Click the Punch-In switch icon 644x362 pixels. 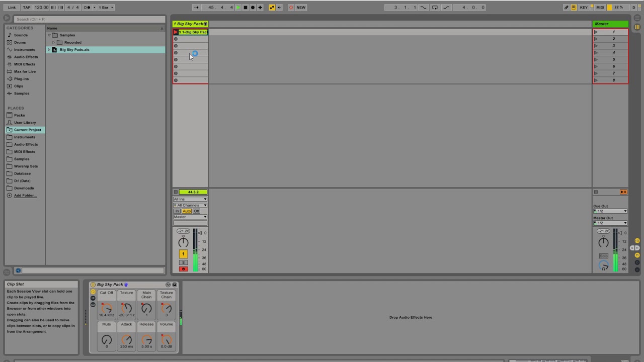click(423, 8)
